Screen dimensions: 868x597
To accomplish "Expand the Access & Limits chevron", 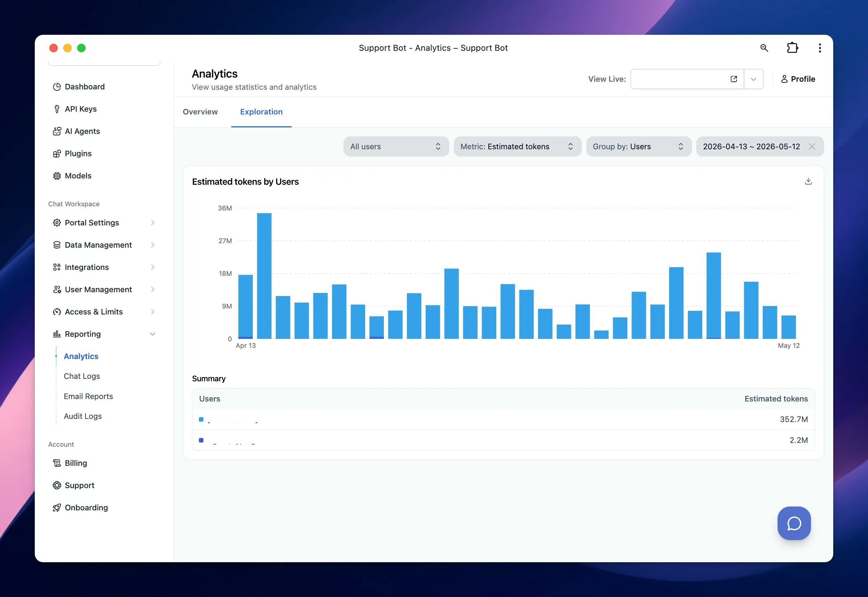I will (153, 312).
